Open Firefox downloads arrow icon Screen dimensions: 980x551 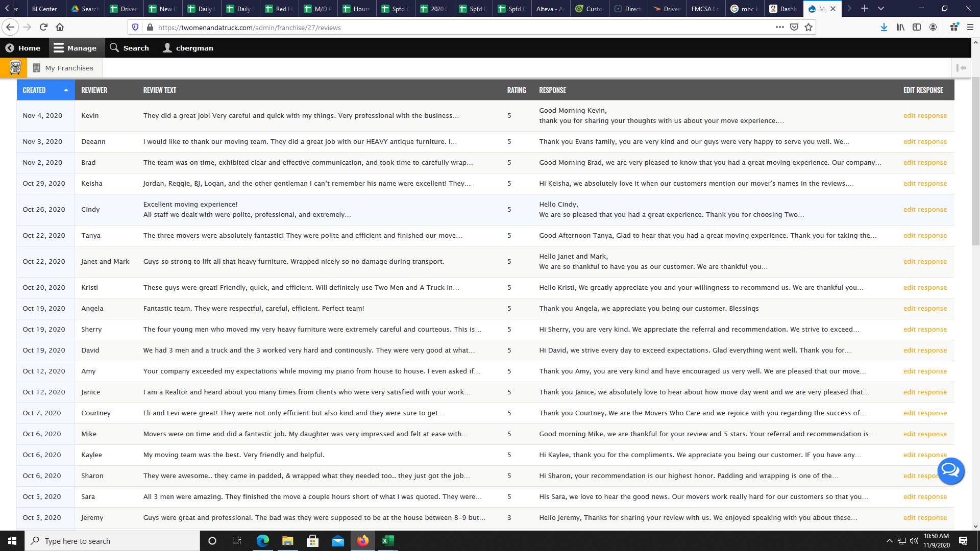tap(884, 27)
